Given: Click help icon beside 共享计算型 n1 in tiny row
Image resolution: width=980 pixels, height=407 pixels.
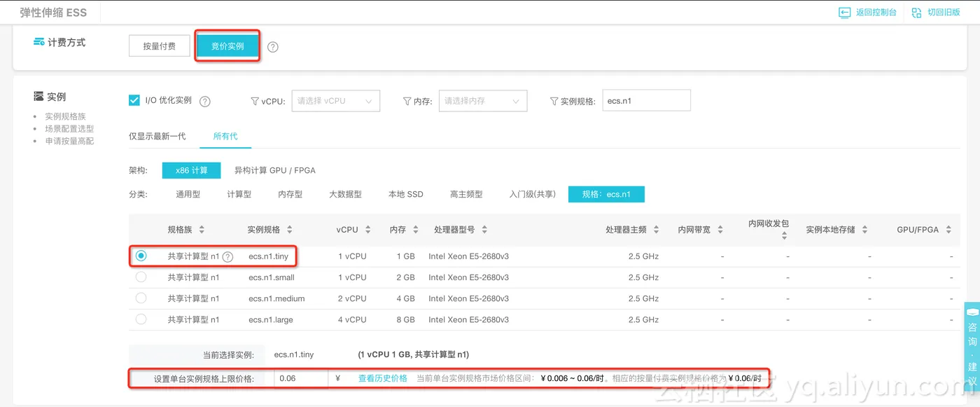Looking at the screenshot, I should pos(227,257).
